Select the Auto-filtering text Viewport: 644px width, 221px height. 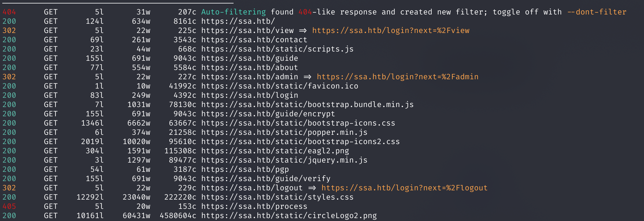point(234,12)
